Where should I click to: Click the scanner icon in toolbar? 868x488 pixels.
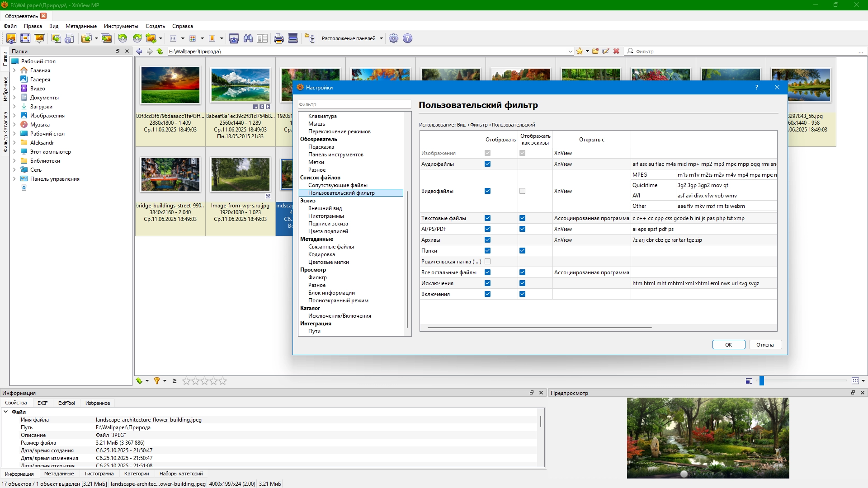pos(293,38)
